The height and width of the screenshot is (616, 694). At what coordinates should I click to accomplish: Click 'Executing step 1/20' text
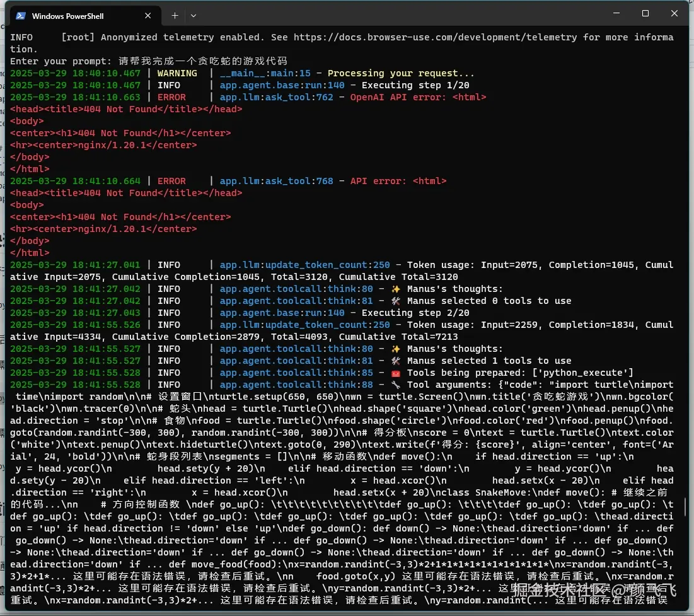point(415,85)
